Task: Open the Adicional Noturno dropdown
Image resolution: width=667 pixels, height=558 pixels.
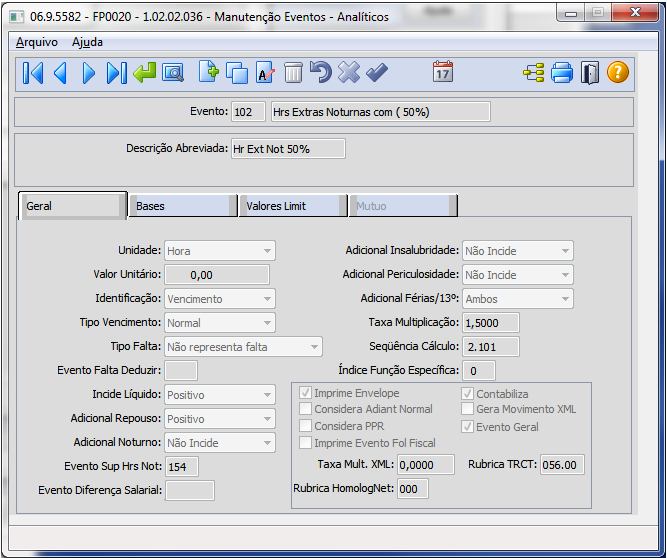Action: point(220,443)
